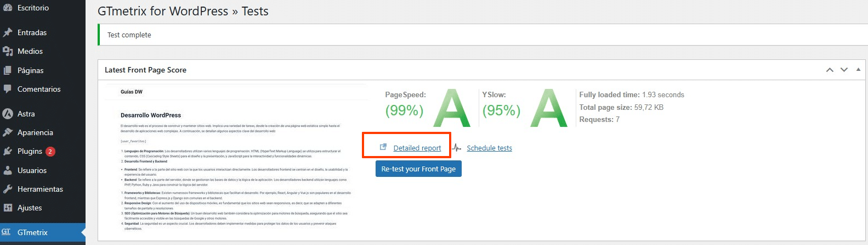Click the Entradas pushpin icon

(8, 32)
